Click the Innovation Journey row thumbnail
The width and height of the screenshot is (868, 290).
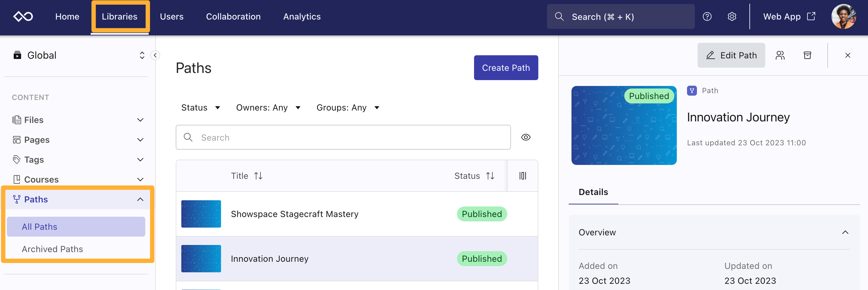(201, 259)
